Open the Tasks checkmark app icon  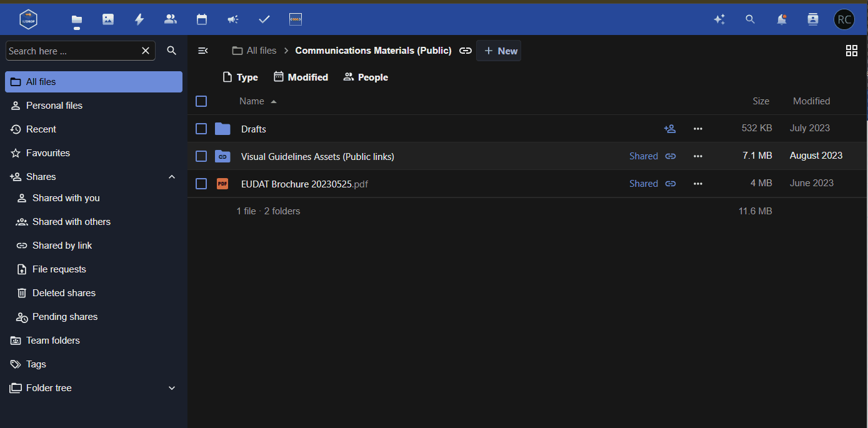[264, 19]
